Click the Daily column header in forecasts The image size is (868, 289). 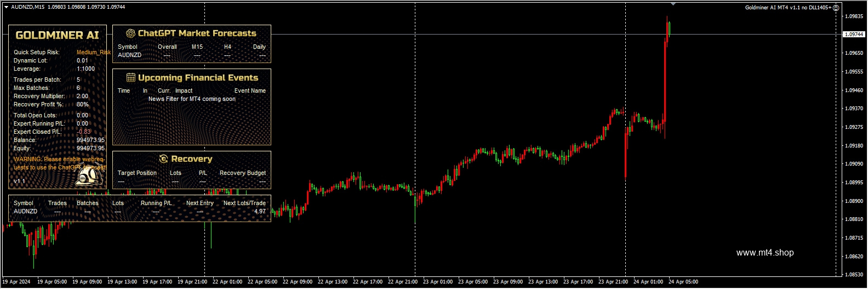(x=259, y=47)
